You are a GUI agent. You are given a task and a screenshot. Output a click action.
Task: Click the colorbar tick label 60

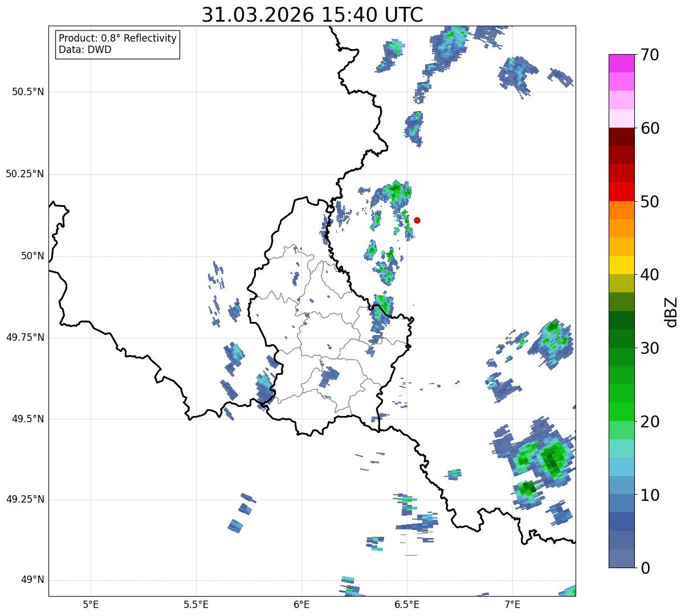[650, 128]
